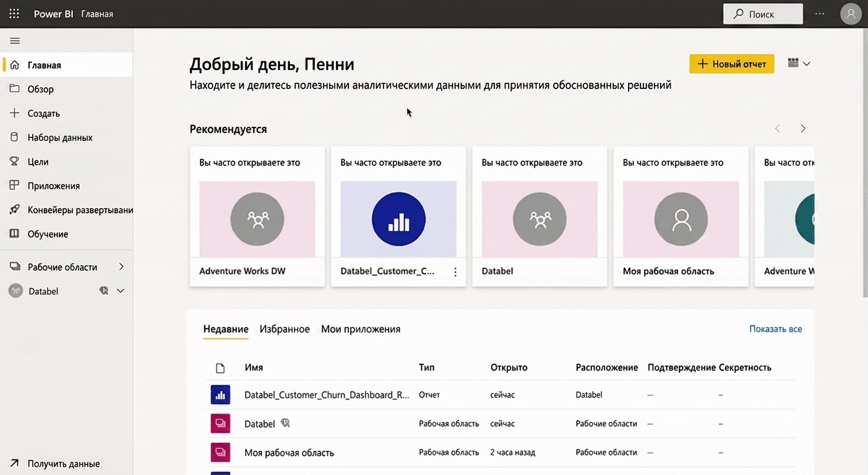Click the Конвейеры развертывания rocket icon
868x475 pixels.
(x=15, y=210)
